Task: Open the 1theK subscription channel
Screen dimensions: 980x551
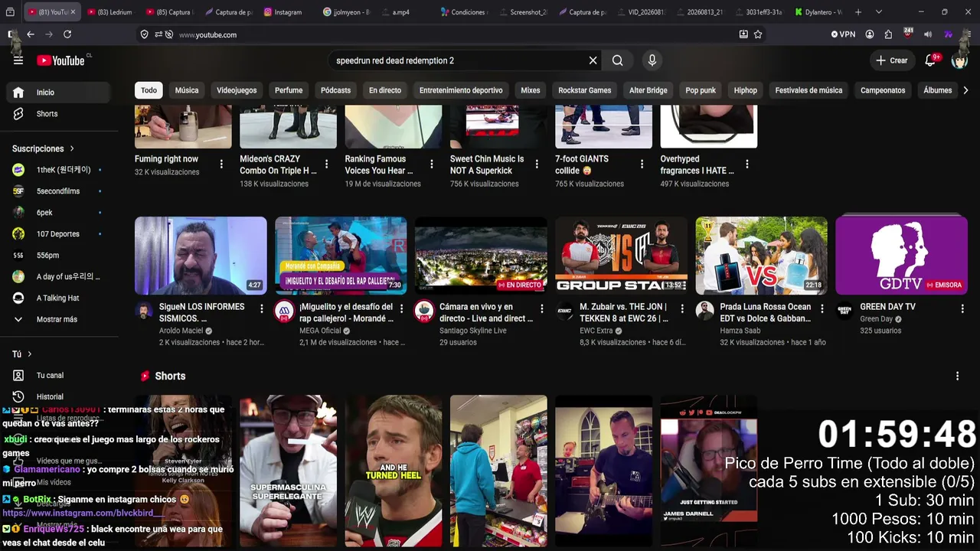Action: point(57,170)
